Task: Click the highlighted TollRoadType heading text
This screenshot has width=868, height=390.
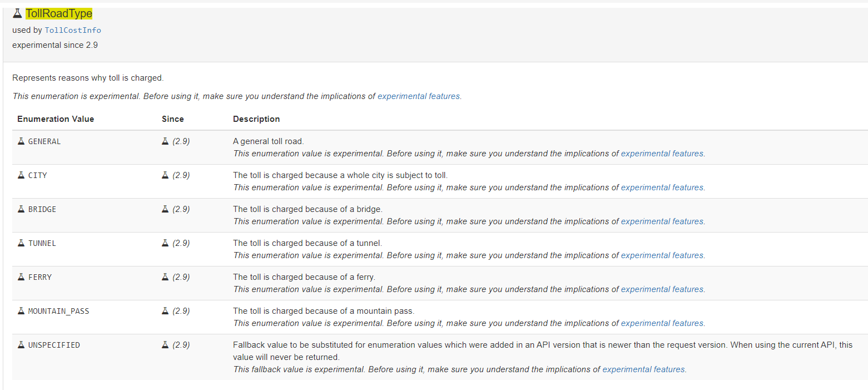Action: [59, 14]
